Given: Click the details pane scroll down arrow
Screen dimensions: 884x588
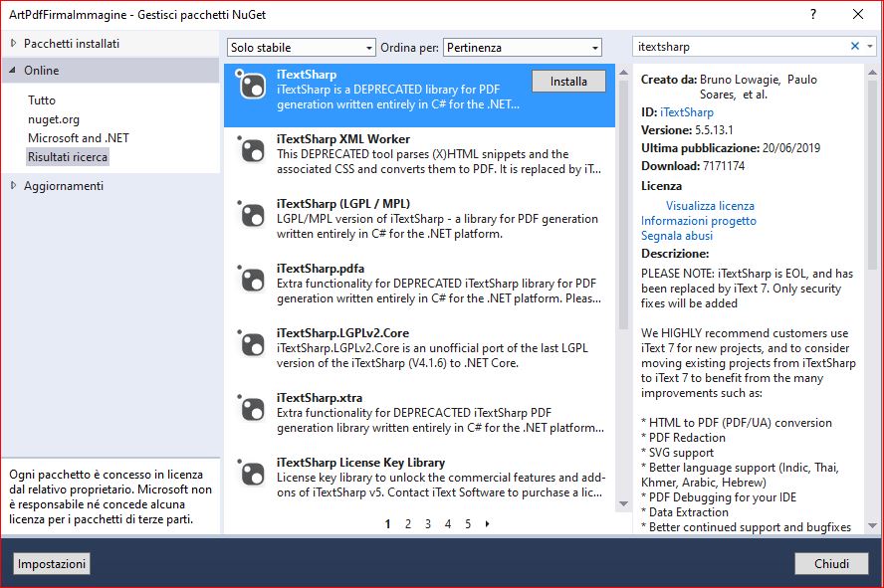Looking at the screenshot, I should [872, 525].
